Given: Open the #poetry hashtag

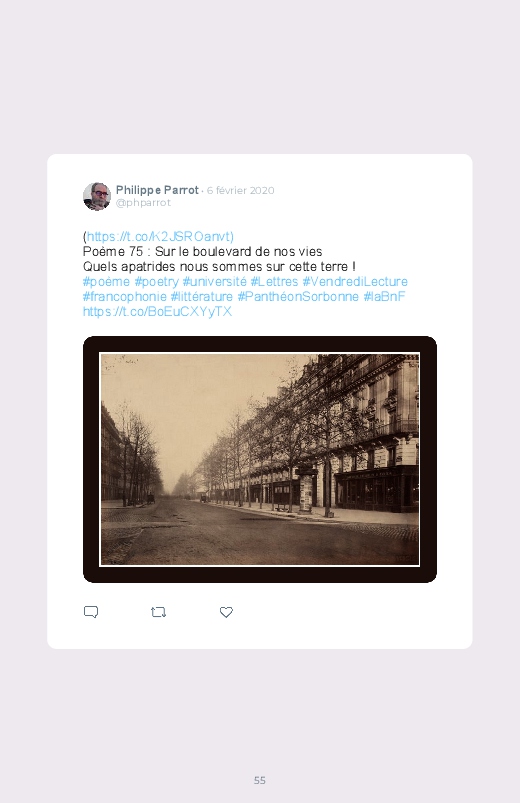Looking at the screenshot, I should tap(157, 282).
